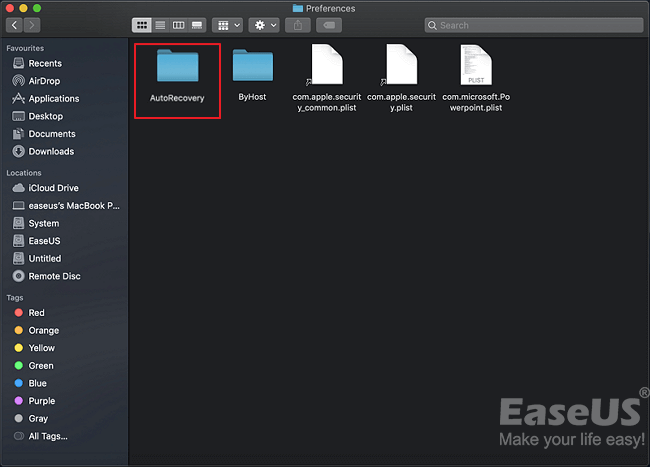This screenshot has width=650, height=467.
Task: Select the com.apple.security.plist file icon
Action: pos(401,64)
